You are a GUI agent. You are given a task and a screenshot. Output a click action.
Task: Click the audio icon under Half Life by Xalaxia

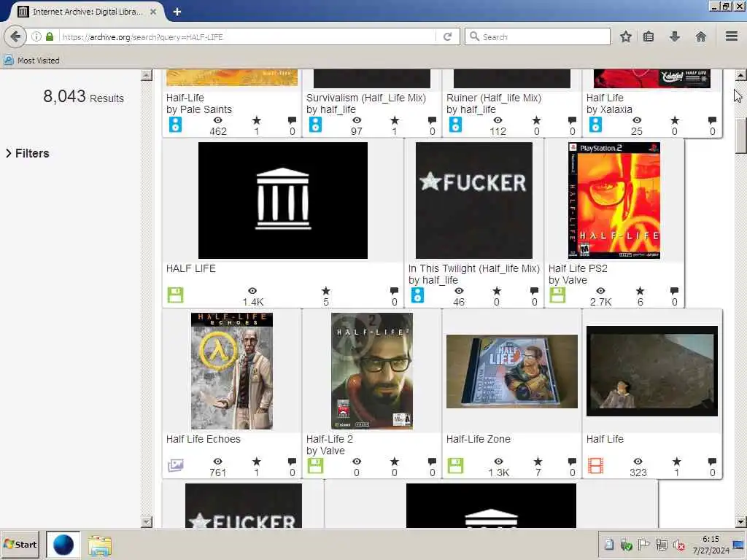595,125
